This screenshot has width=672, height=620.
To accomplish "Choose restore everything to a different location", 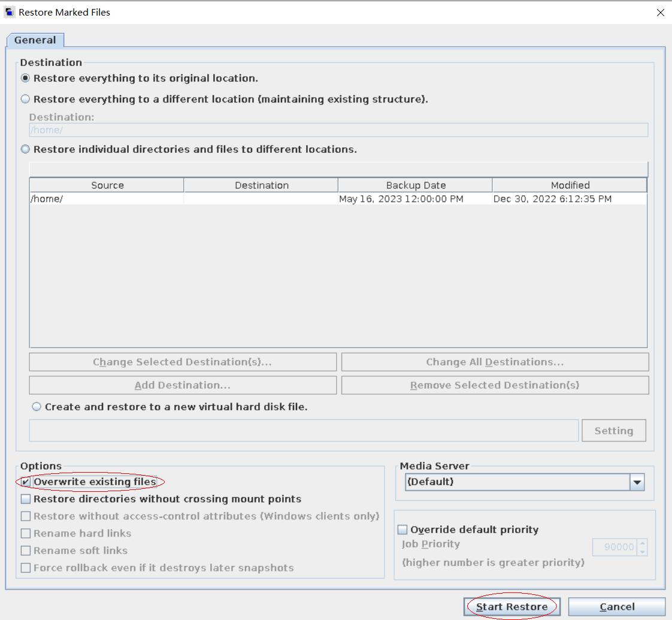I will [x=26, y=99].
